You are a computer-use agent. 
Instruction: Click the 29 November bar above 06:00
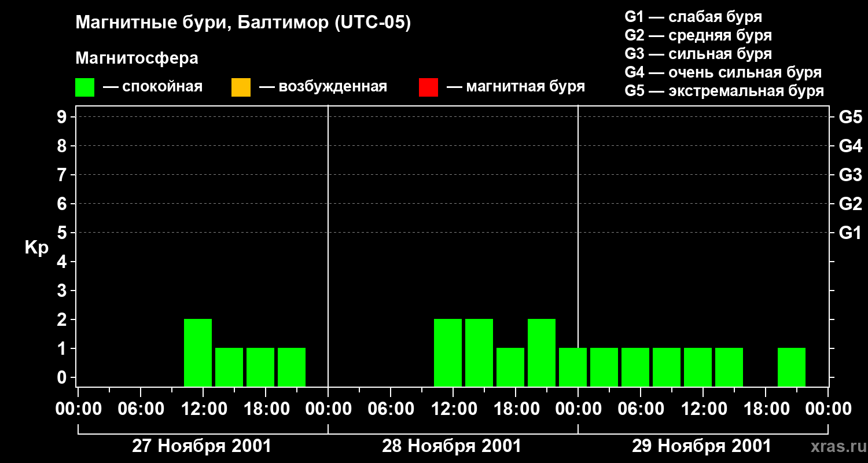pyautogui.click(x=635, y=367)
